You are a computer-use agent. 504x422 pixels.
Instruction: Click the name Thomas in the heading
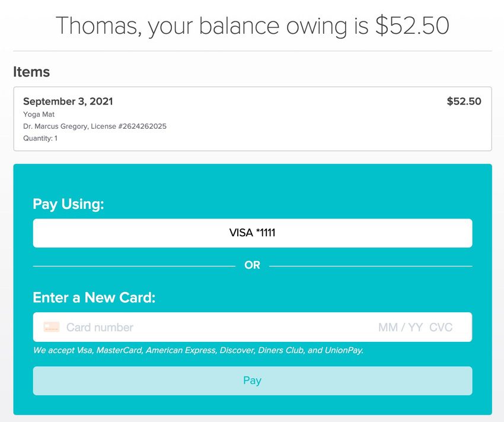(x=97, y=26)
